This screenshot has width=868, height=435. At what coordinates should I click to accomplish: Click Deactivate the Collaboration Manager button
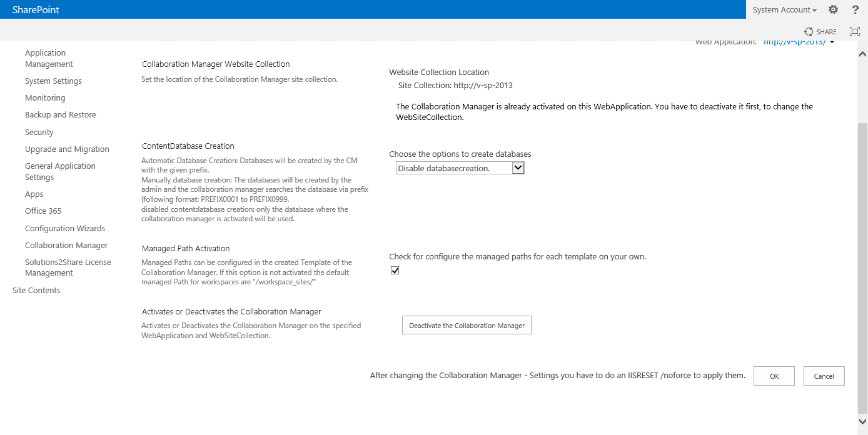coord(467,326)
